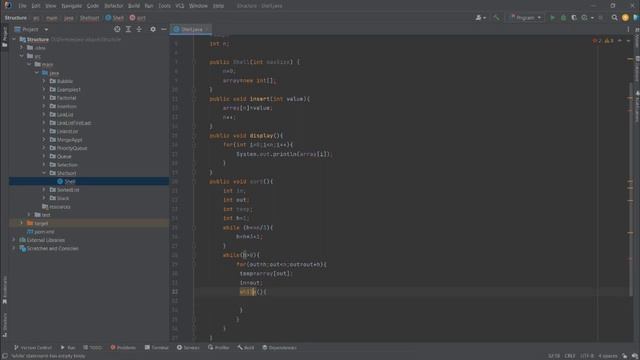Open the Profiler tool window
Screen dimensions: 640x360
218,348
